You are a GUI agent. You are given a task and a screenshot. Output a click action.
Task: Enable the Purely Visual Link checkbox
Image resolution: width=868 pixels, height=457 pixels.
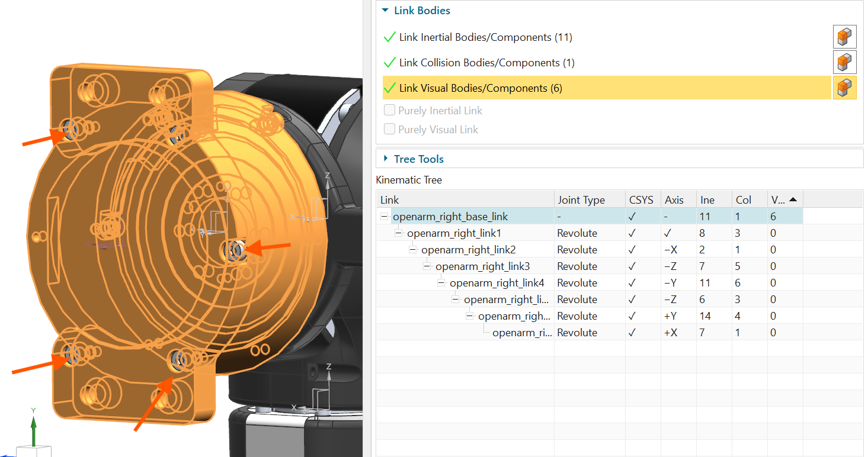(x=389, y=129)
